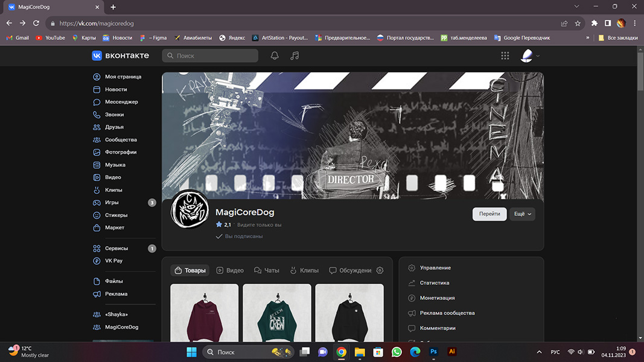Image resolution: width=644 pixels, height=362 pixels.
Task: Click the 2,1 star rating
Action: [223, 224]
